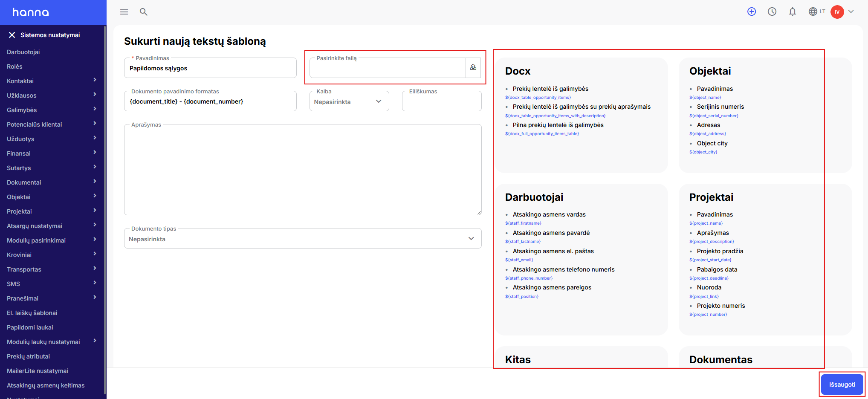Open MailerLite nustatymai

(x=38, y=371)
